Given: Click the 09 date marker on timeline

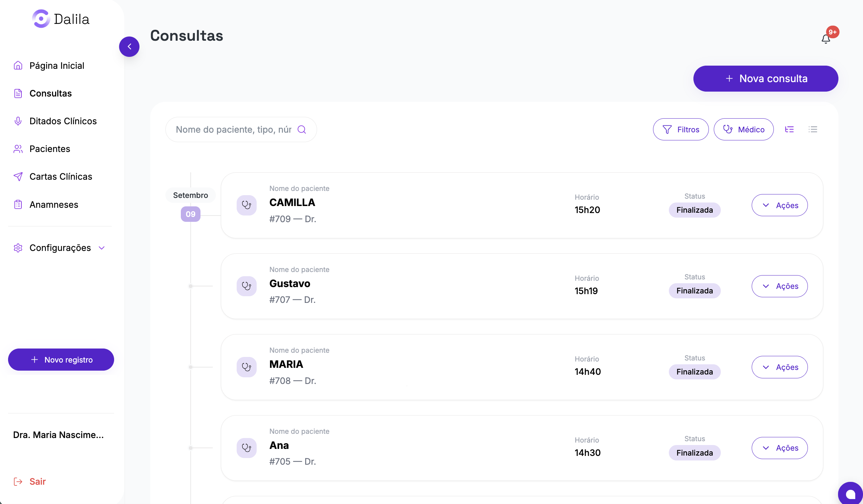Looking at the screenshot, I should 191,214.
